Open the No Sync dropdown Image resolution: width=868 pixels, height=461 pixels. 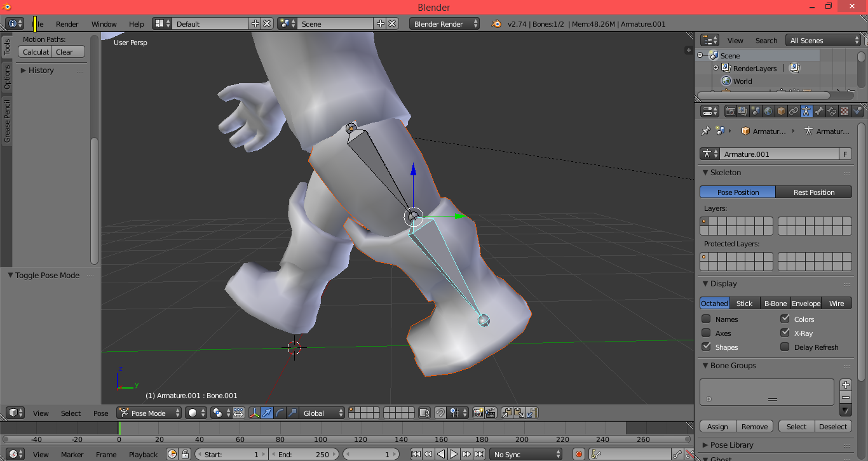click(526, 454)
